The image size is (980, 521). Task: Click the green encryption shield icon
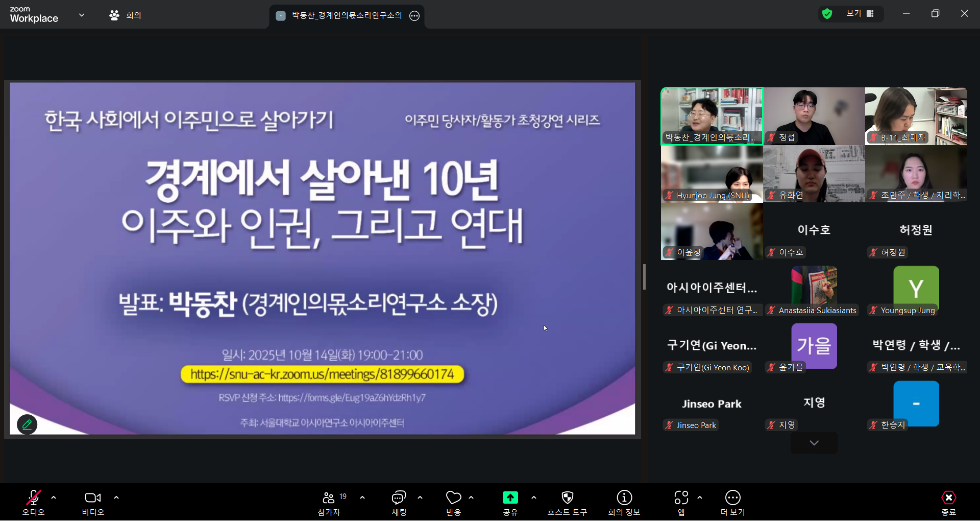tap(827, 14)
